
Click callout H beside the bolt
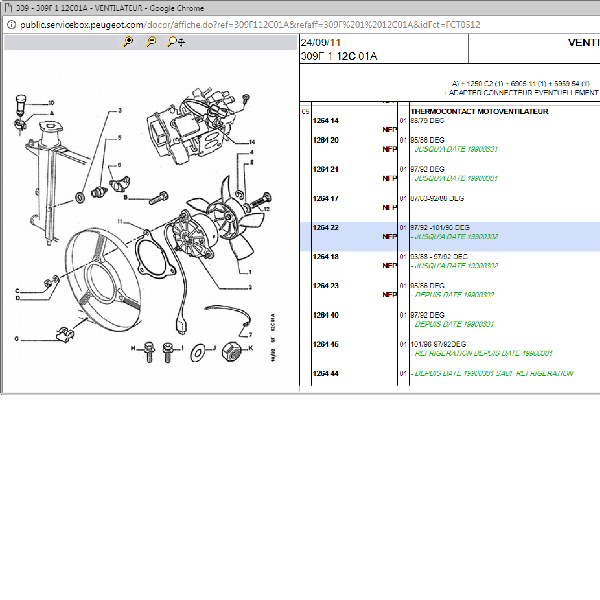[x=133, y=348]
